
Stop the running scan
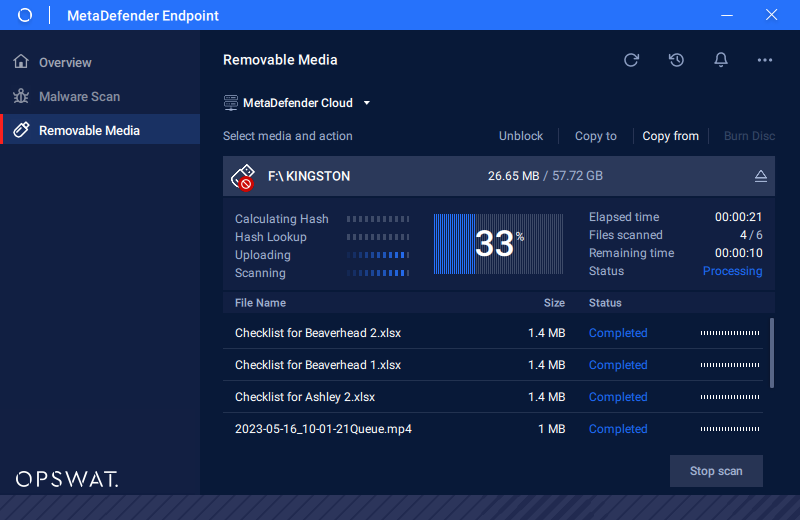716,471
